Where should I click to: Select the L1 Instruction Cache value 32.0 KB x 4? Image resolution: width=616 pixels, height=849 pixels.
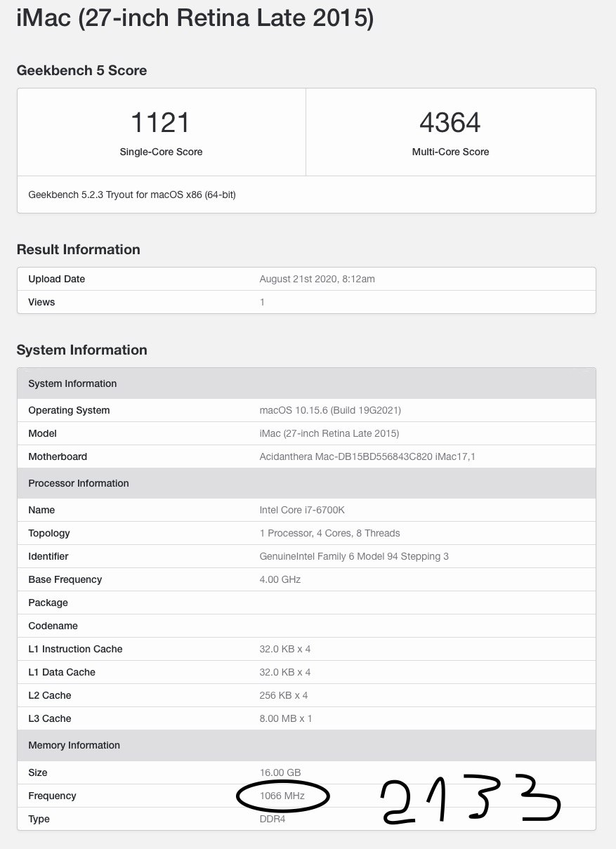(x=285, y=649)
